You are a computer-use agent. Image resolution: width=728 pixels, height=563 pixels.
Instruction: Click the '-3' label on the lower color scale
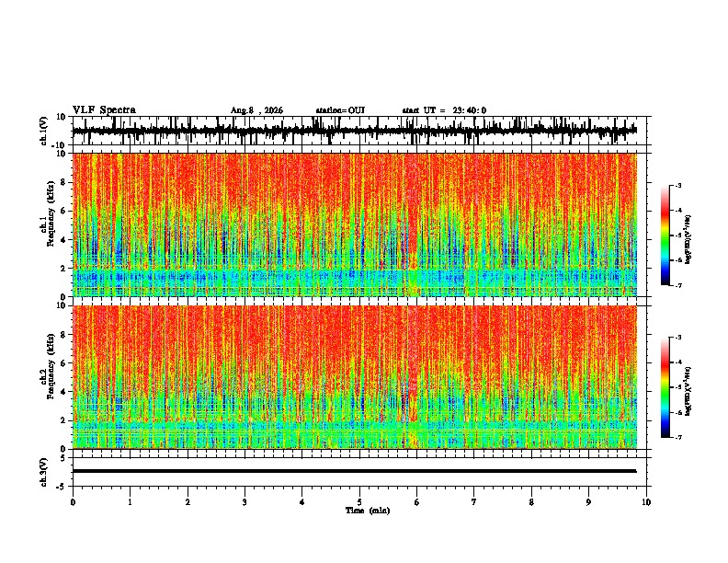(677, 338)
